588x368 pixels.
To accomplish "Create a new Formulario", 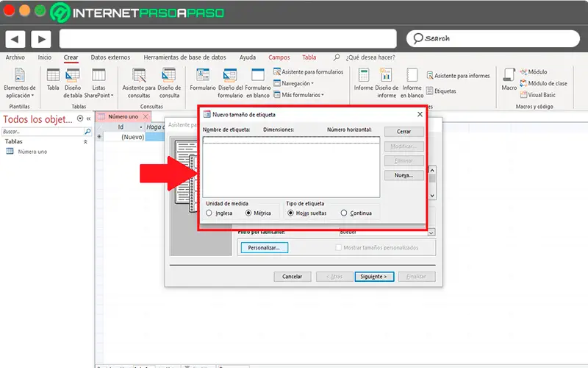I will tap(203, 79).
